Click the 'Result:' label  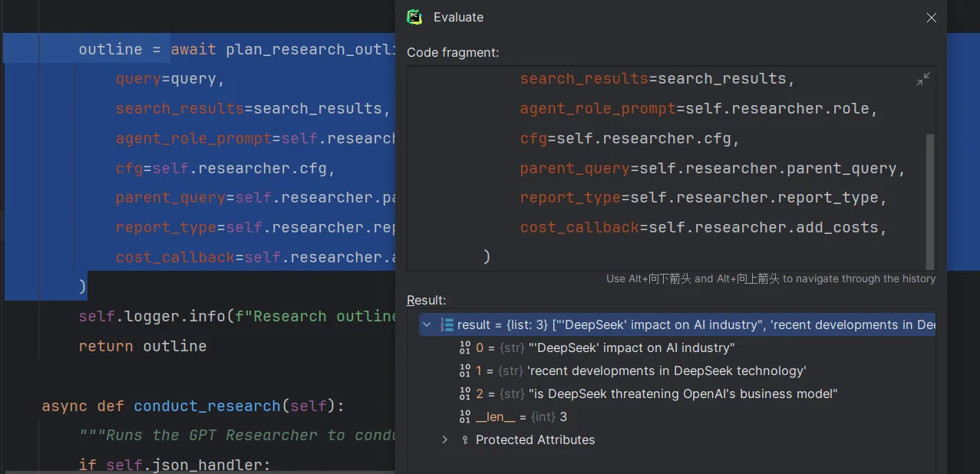click(426, 301)
